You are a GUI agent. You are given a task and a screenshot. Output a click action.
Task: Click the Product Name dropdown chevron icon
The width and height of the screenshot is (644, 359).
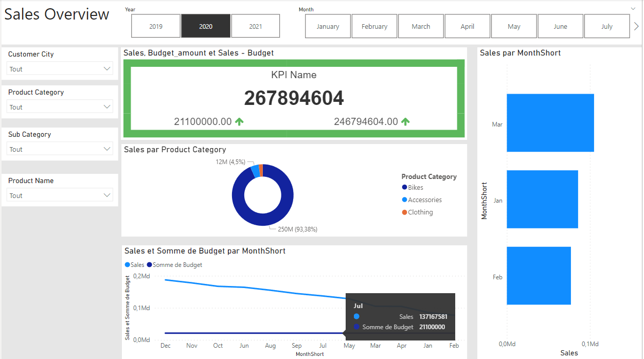tap(106, 195)
